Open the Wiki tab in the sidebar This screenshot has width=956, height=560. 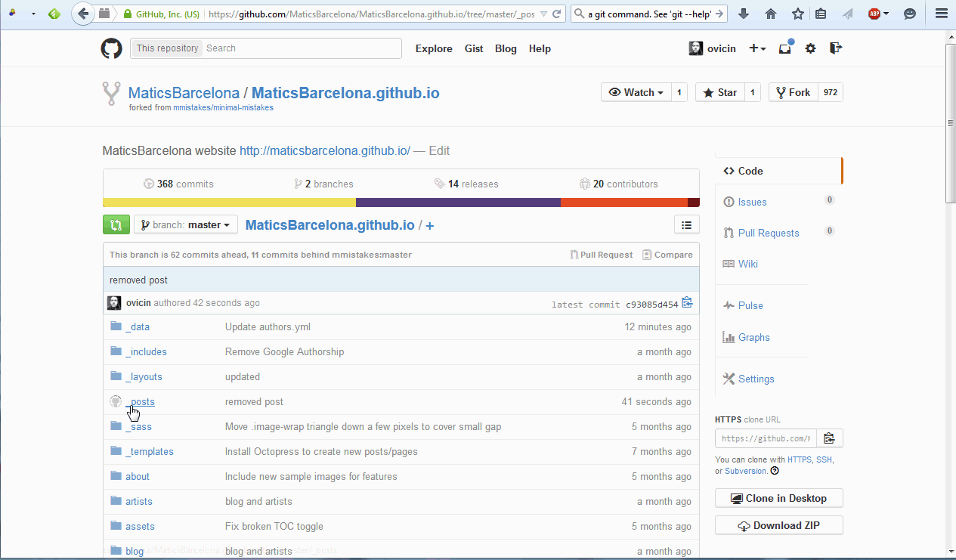coord(741,264)
